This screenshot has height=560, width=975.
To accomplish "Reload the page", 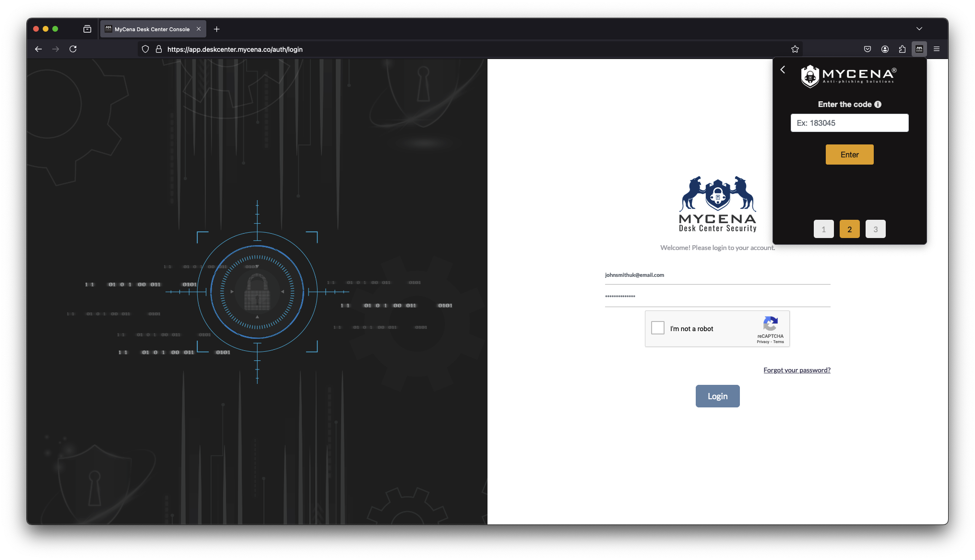I will coord(73,49).
